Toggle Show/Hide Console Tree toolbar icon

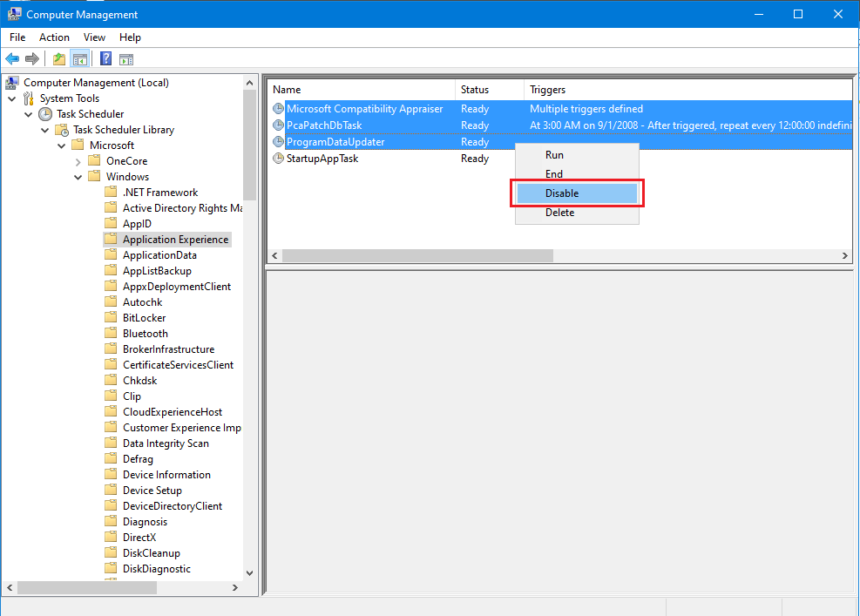(80, 58)
